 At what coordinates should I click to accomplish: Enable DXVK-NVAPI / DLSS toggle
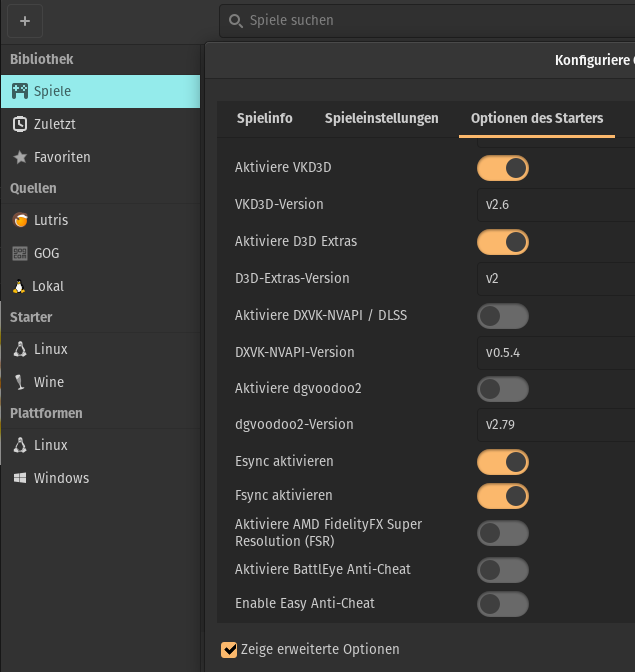click(502, 316)
